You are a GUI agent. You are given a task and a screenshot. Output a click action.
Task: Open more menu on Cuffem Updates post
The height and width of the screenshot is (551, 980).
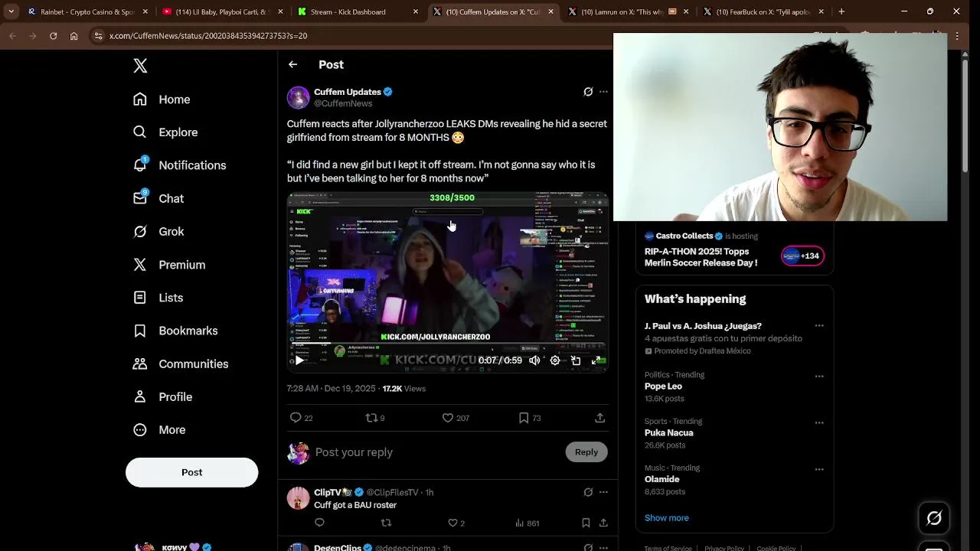coord(603,92)
